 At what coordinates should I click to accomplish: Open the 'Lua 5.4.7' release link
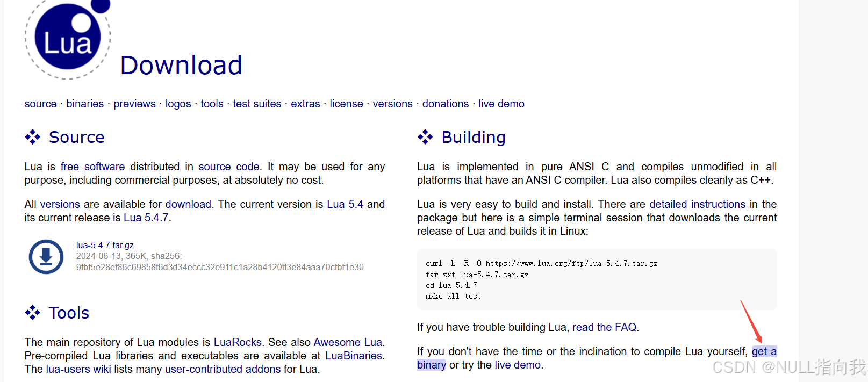tap(146, 218)
